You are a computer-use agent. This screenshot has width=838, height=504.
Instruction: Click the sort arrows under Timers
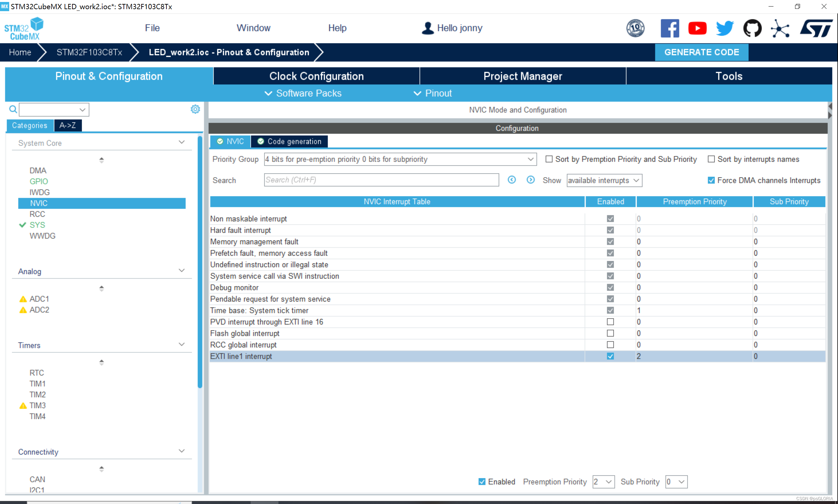click(101, 363)
